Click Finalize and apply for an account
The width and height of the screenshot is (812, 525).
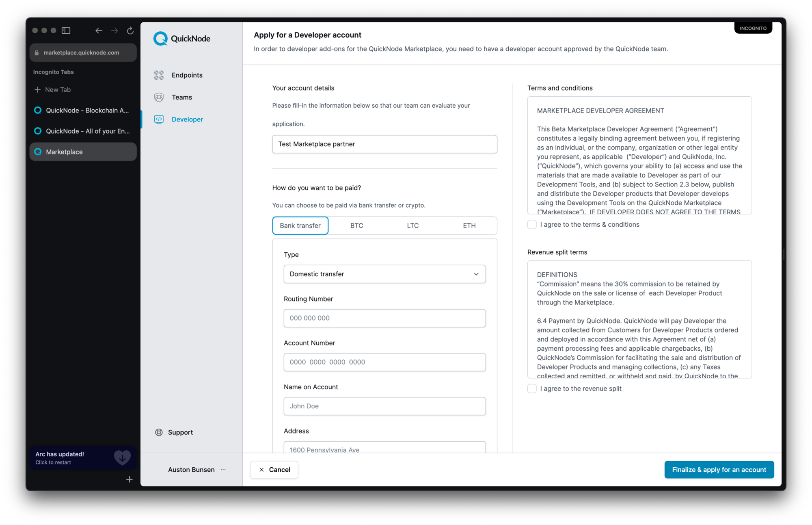[x=719, y=469]
